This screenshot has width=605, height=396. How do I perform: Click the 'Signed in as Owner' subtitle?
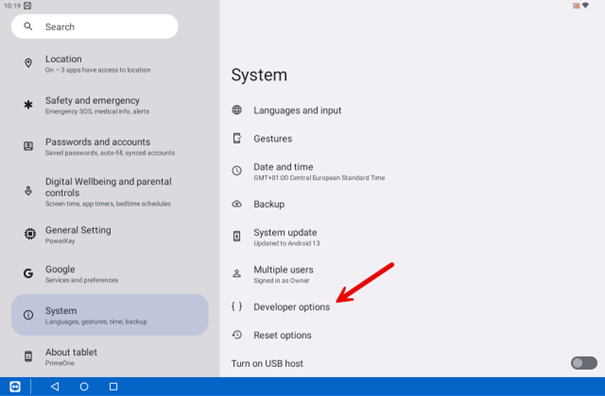(281, 281)
